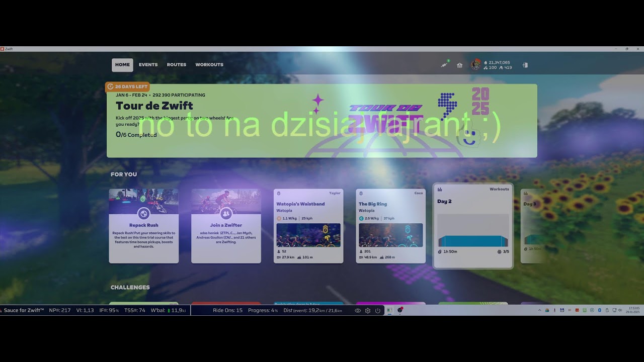Open the garage icon in header

(x=459, y=65)
